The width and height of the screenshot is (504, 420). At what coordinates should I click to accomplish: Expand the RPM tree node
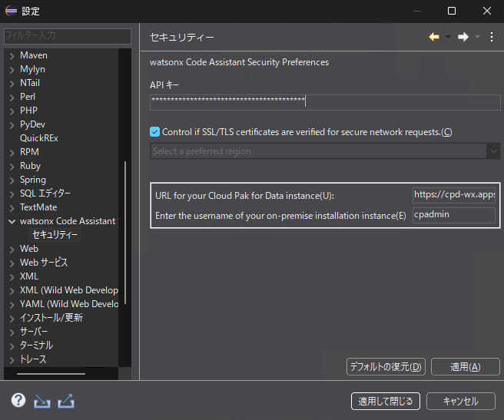pyautogui.click(x=12, y=153)
